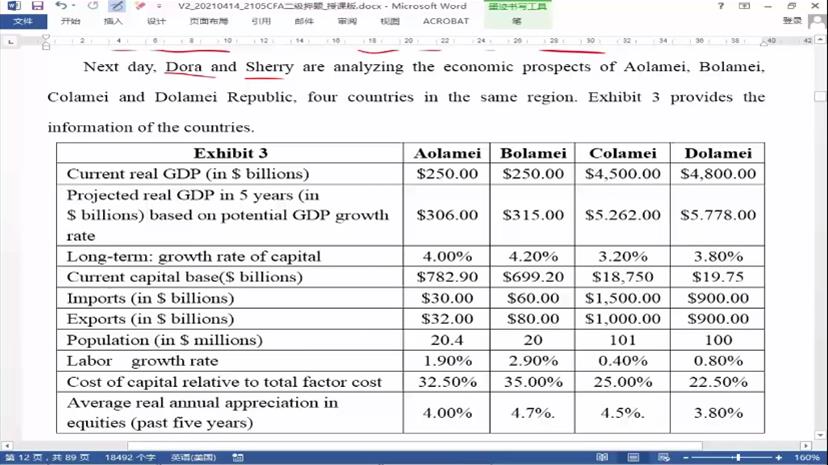Click the 'Imports (in $ billions)' row label
The height and width of the screenshot is (465, 828).
150,298
